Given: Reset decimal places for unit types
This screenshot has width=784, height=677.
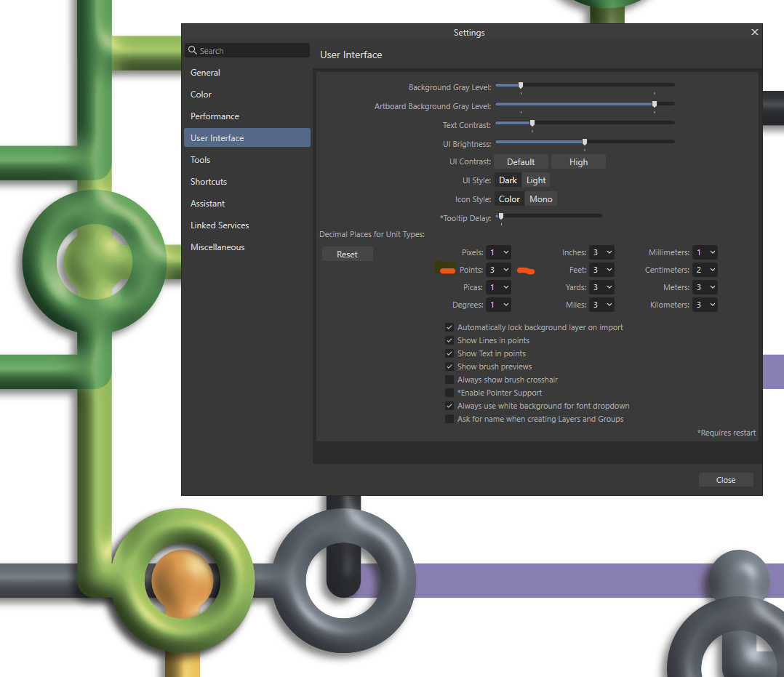Looking at the screenshot, I should coord(347,254).
